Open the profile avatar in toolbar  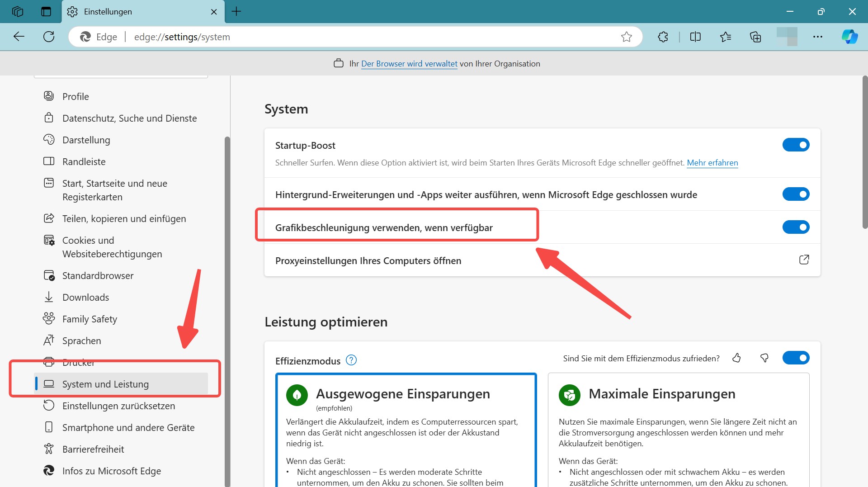pyautogui.click(x=787, y=37)
